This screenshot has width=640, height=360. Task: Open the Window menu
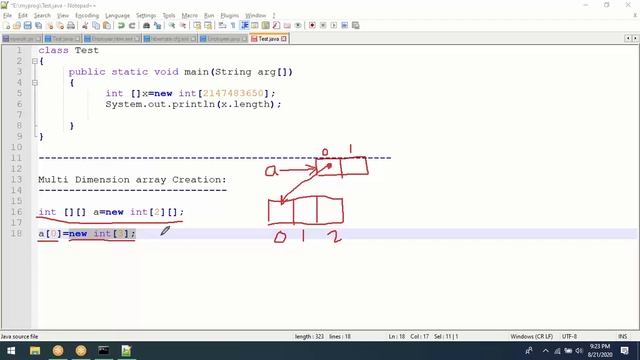[x=256, y=16]
